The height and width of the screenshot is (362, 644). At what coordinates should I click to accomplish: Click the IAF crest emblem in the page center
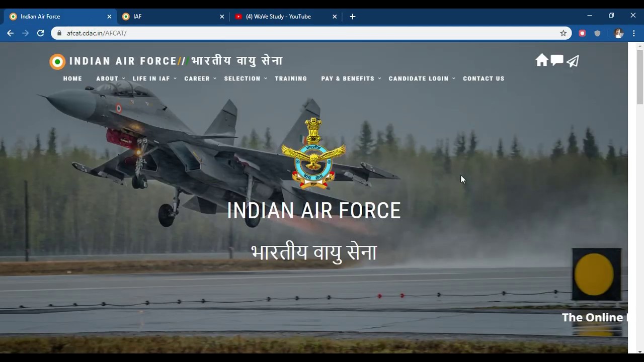(313, 153)
